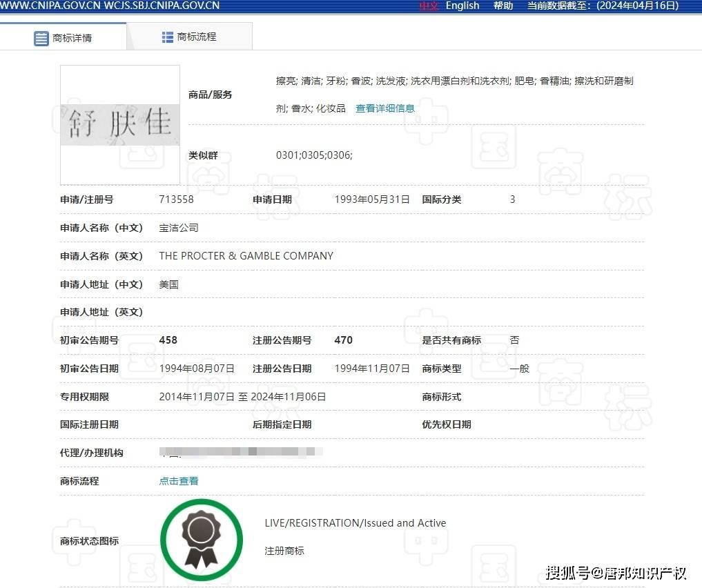Select shared trademark value 否

(514, 340)
